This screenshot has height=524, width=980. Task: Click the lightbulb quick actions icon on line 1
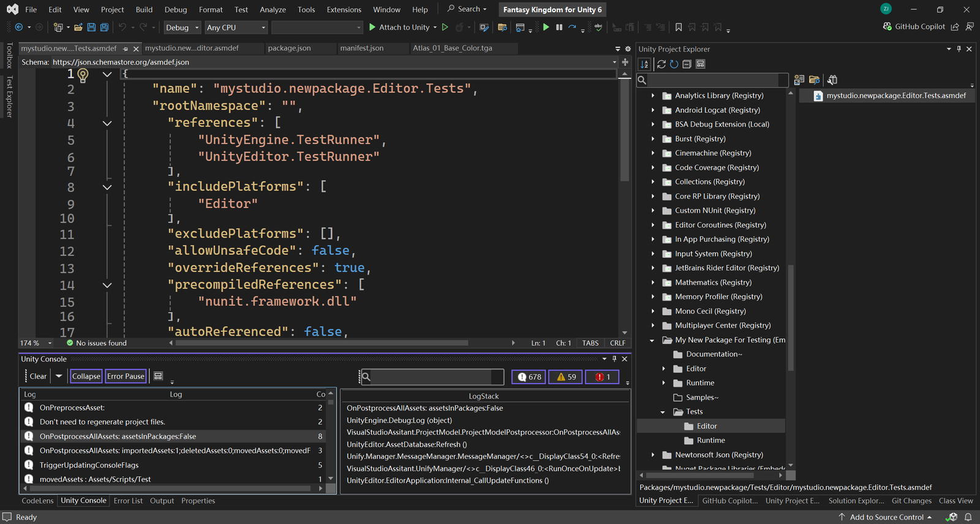coord(83,75)
